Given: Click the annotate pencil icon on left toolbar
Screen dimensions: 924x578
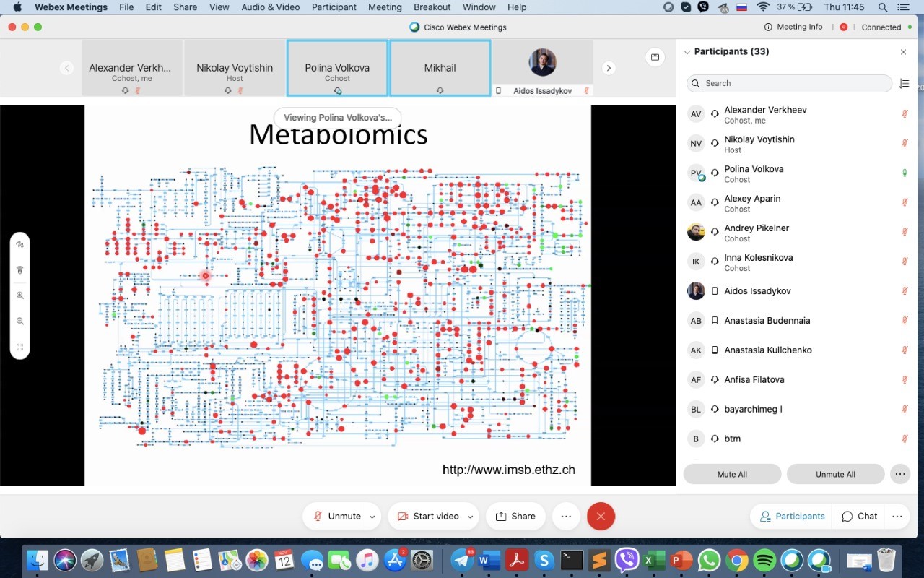Looking at the screenshot, I should click(x=20, y=244).
